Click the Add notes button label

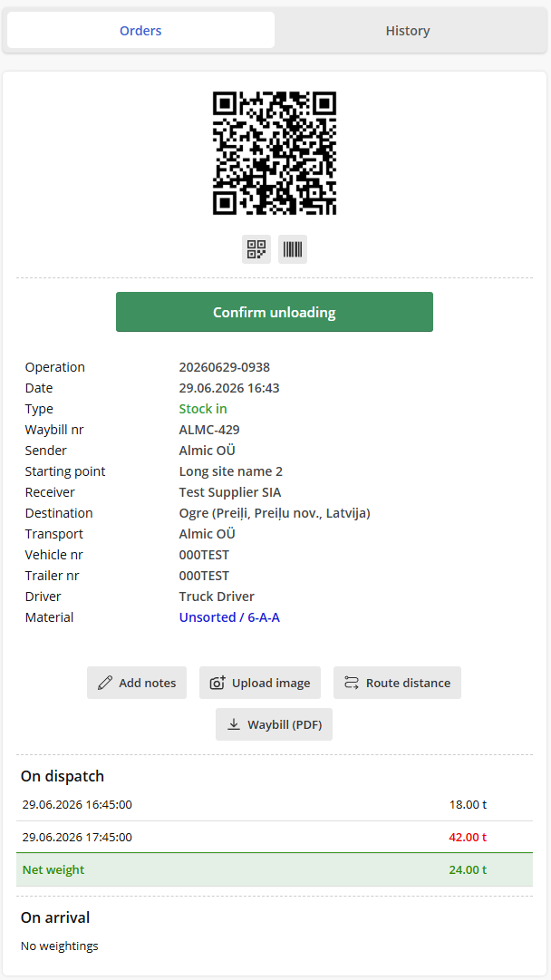point(148,683)
